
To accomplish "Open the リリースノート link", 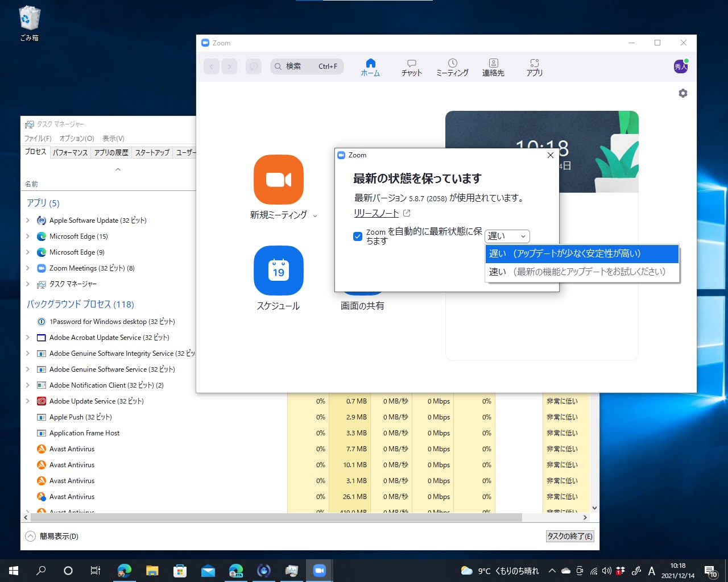I will pos(376,213).
